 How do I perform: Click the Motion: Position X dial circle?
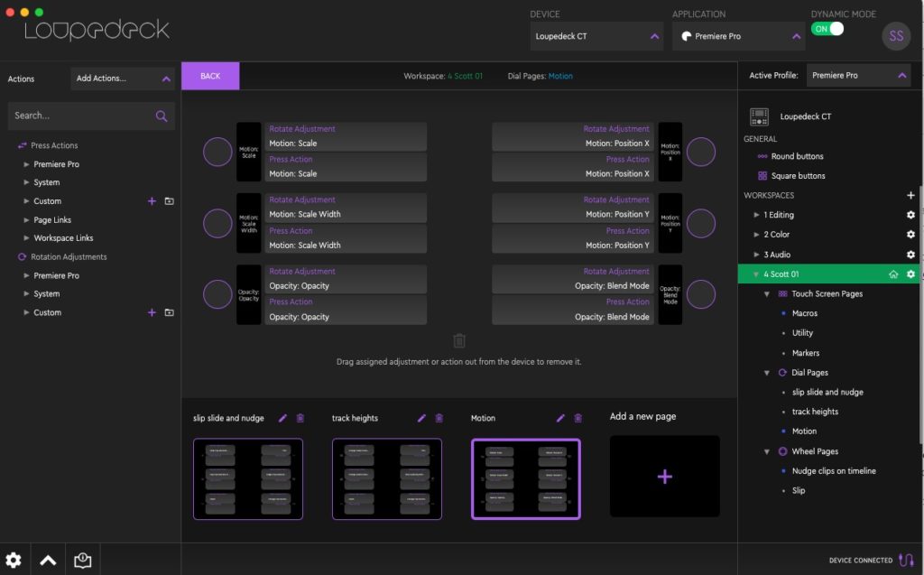pyautogui.click(x=700, y=153)
